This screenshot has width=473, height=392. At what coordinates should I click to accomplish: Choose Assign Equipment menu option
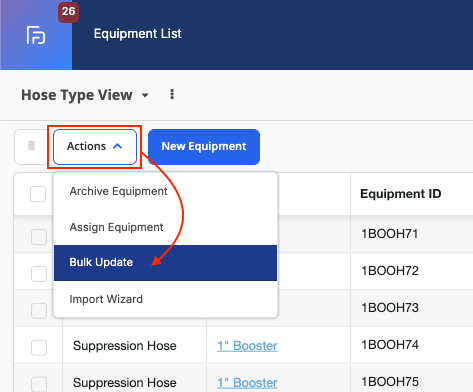[x=165, y=227]
